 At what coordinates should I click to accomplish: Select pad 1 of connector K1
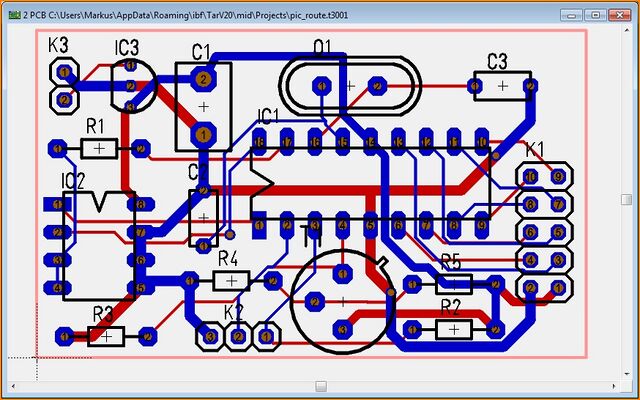tap(558, 288)
